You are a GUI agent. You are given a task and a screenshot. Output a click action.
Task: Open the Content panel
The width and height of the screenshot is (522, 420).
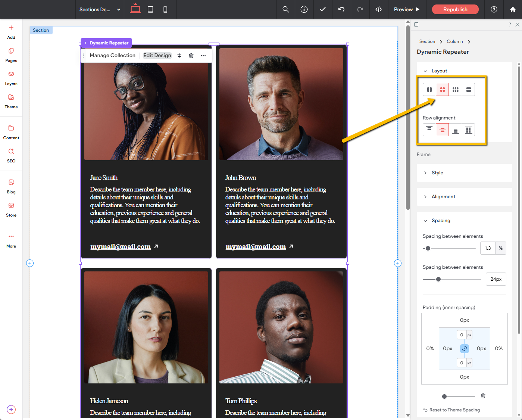[x=11, y=133]
